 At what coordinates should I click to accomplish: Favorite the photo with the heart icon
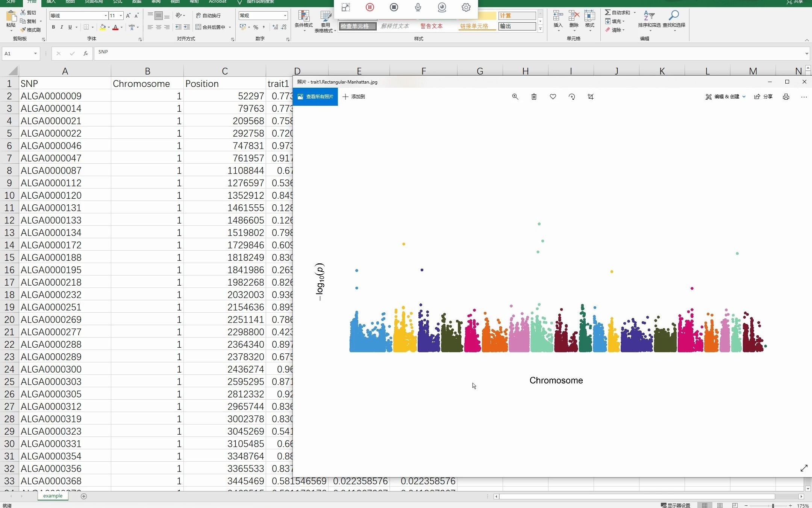[553, 97]
